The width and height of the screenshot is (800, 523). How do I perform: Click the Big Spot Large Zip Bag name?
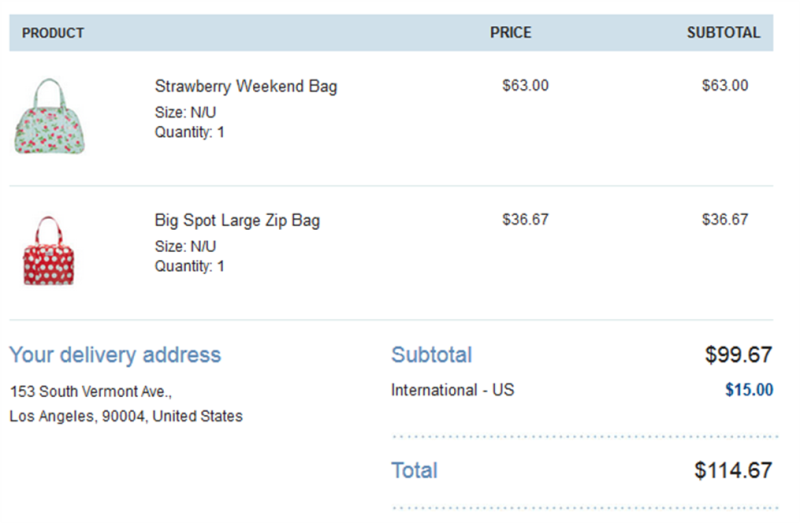[x=237, y=220]
